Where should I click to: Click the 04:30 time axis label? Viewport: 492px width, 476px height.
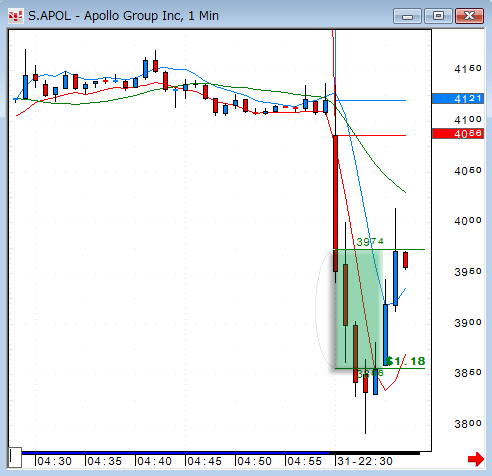(54, 461)
